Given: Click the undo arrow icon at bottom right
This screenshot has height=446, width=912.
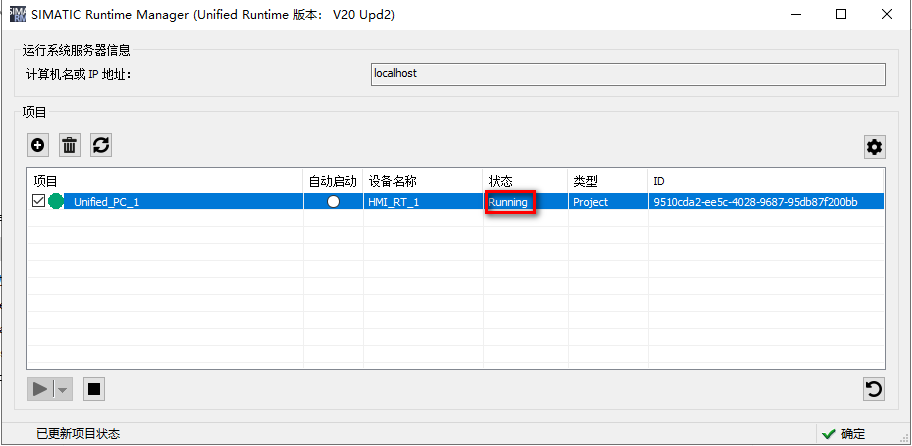Looking at the screenshot, I should [x=874, y=389].
